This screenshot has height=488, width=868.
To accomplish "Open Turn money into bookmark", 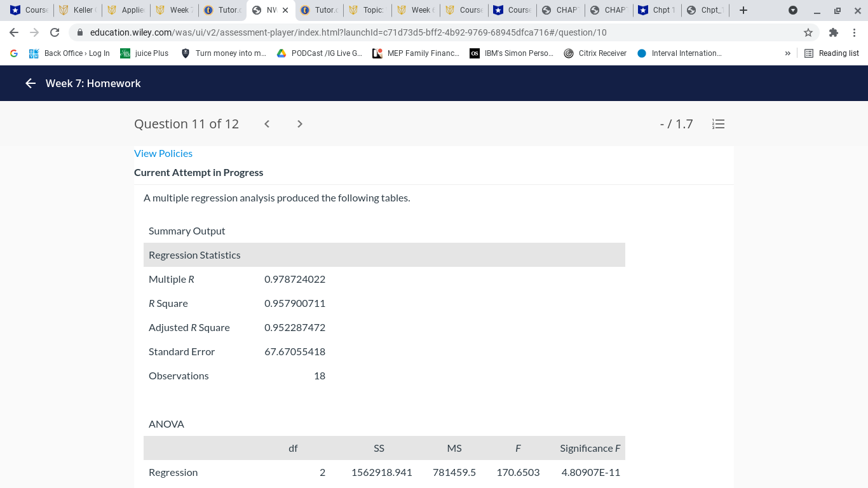I will click(x=224, y=53).
